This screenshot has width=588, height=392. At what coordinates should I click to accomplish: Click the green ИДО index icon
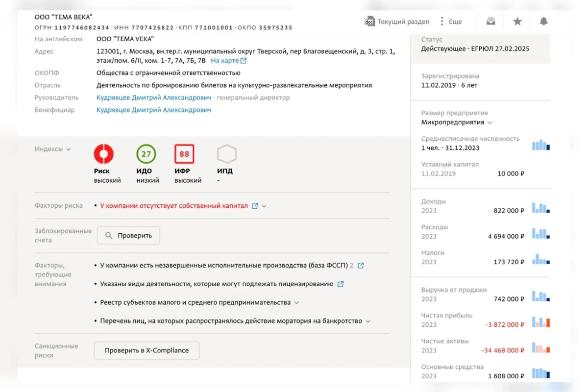[146, 154]
